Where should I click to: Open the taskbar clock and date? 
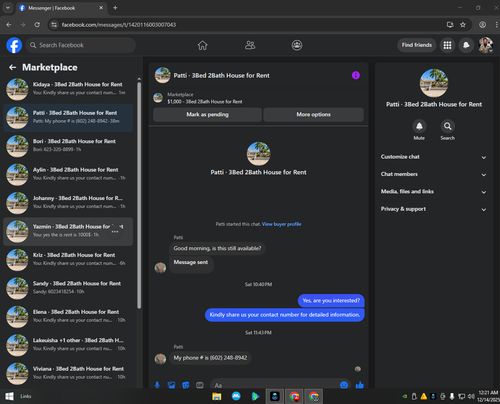[488, 396]
